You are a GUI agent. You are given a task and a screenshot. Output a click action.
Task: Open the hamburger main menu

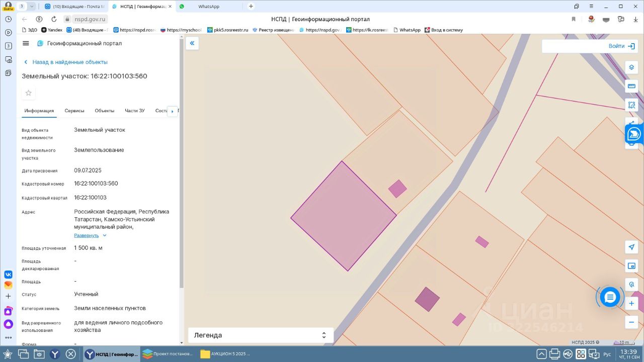coord(26,43)
